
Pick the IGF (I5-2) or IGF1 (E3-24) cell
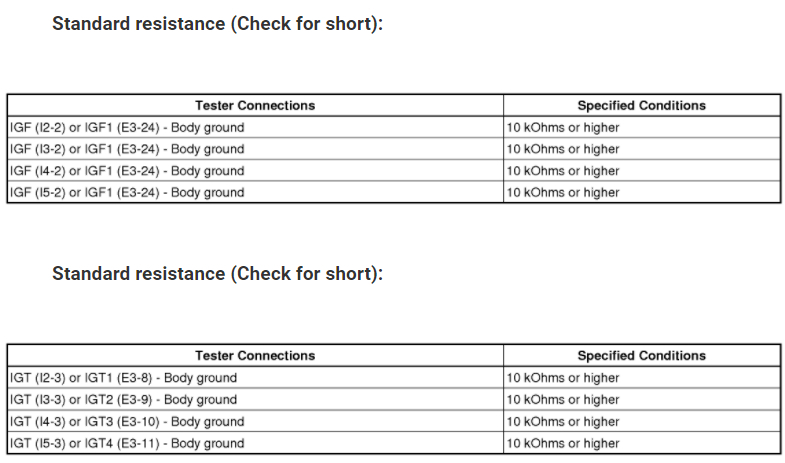[x=126, y=192]
